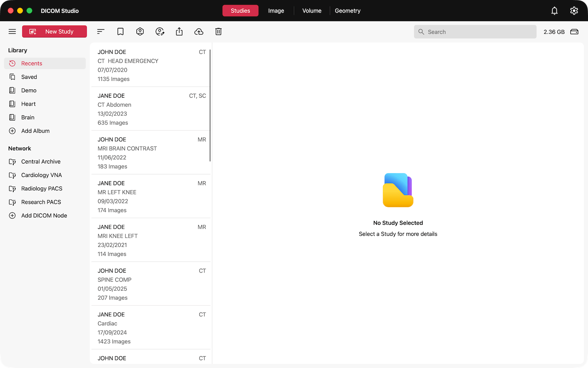Click the Demo album icon
Viewport: 588px width, 368px height.
12,90
